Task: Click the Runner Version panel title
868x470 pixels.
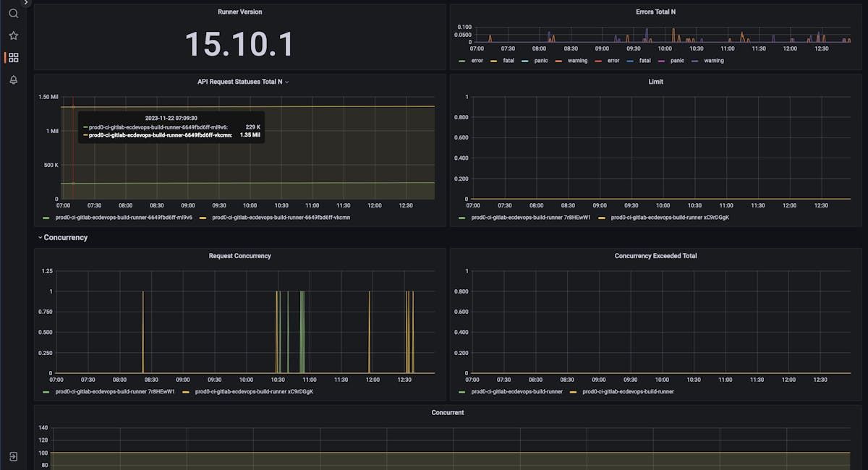Action: tap(239, 12)
